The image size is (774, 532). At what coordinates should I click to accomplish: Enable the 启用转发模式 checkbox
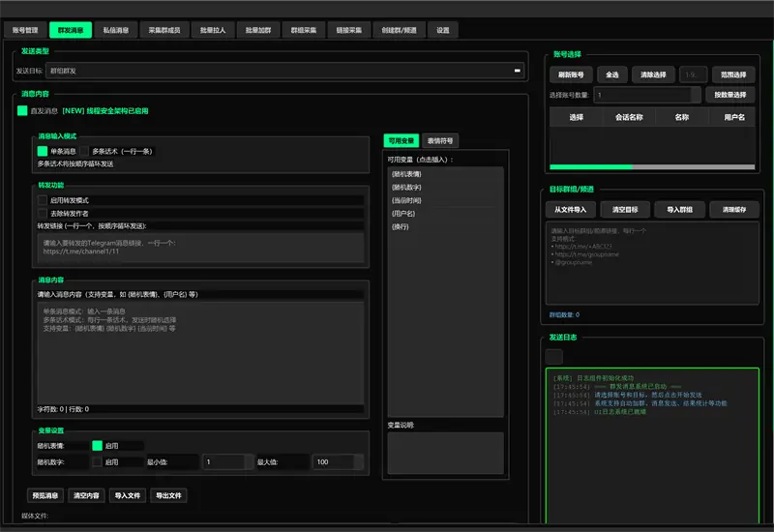43,200
